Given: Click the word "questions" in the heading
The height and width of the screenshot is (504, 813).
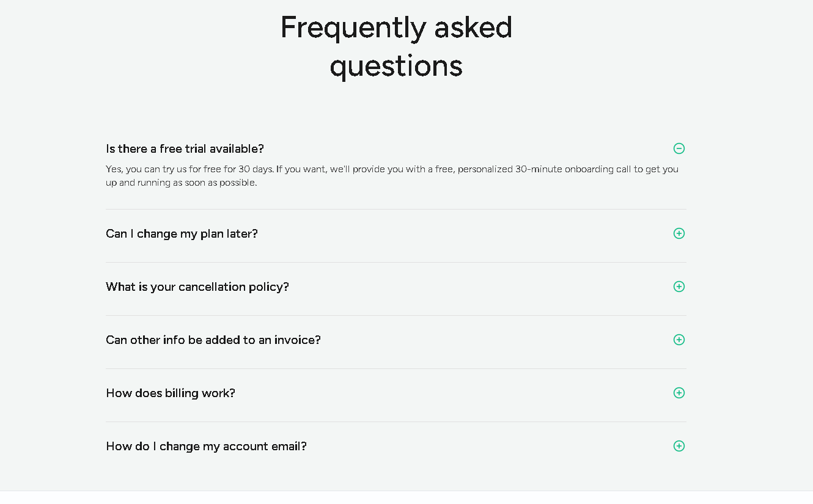Looking at the screenshot, I should [396, 66].
